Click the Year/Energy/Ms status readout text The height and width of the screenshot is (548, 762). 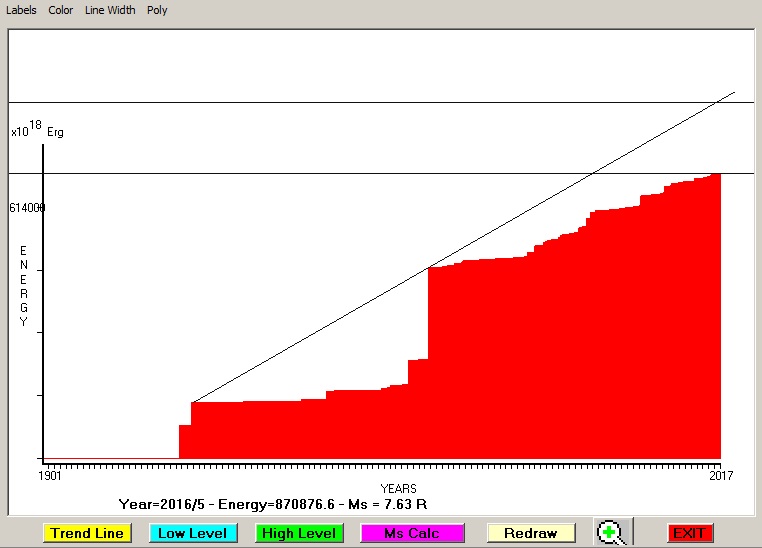click(x=273, y=503)
